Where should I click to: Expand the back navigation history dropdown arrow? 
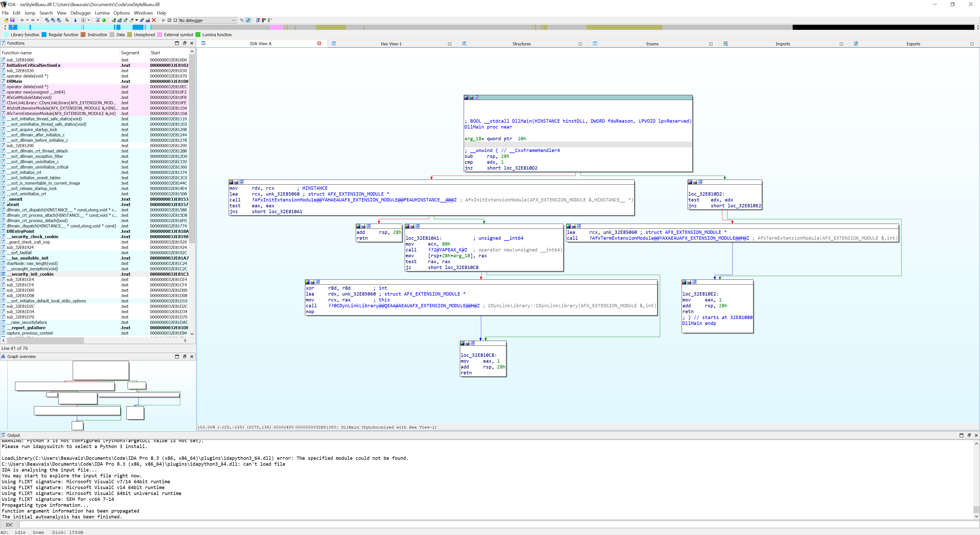click(27, 20)
